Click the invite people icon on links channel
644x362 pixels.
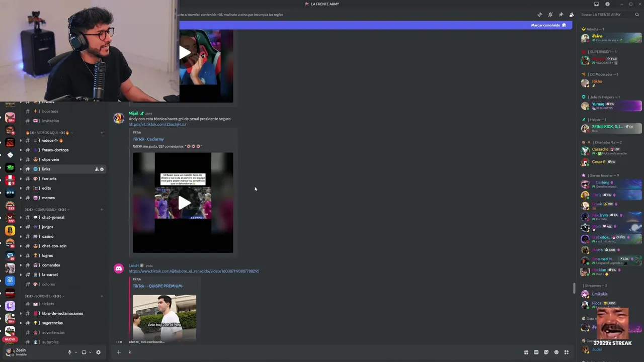(97, 169)
